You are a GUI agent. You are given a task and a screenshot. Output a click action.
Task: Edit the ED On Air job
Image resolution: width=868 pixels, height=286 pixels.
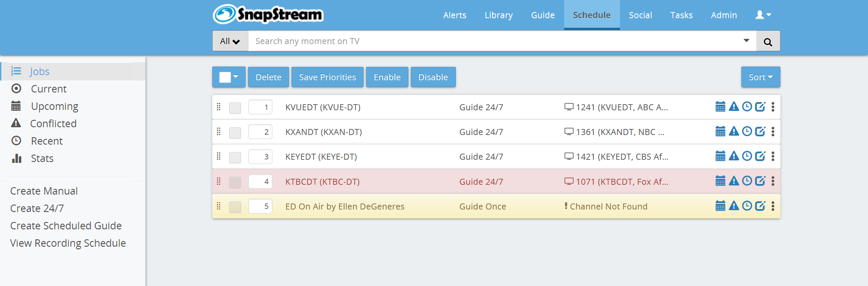pyautogui.click(x=760, y=206)
